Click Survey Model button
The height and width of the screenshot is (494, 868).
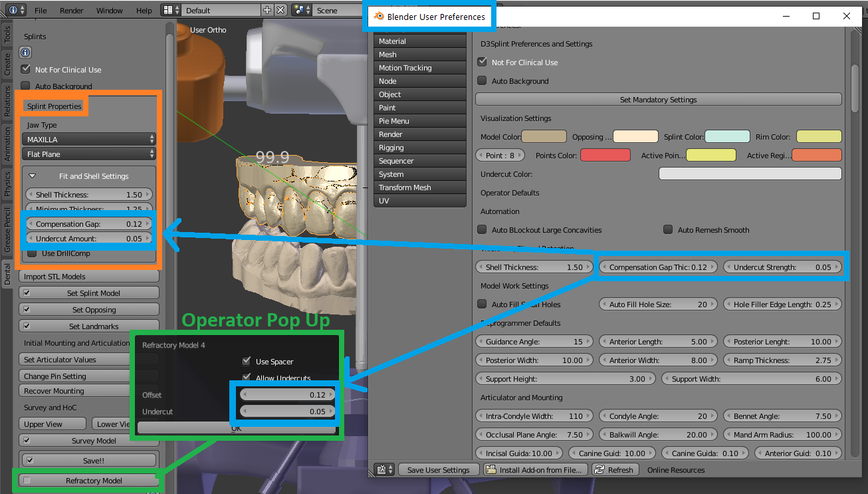(89, 441)
